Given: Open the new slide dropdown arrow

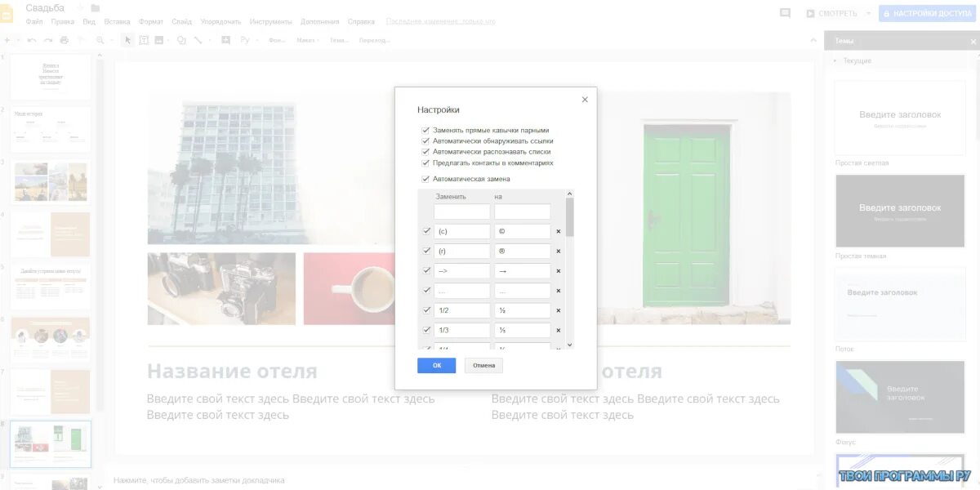Looking at the screenshot, I should point(16,40).
